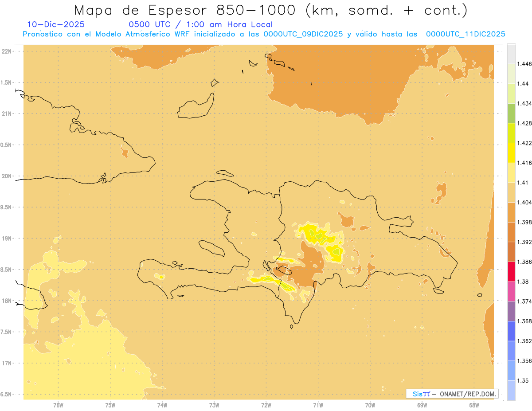
Task: Click the legend value '1.362'
Action: 525,341
